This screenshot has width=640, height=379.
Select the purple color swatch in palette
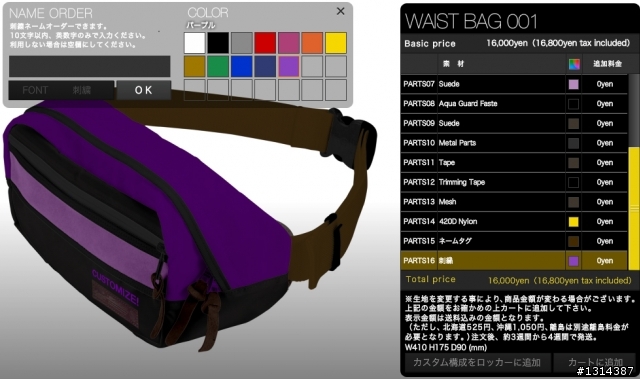coord(289,66)
